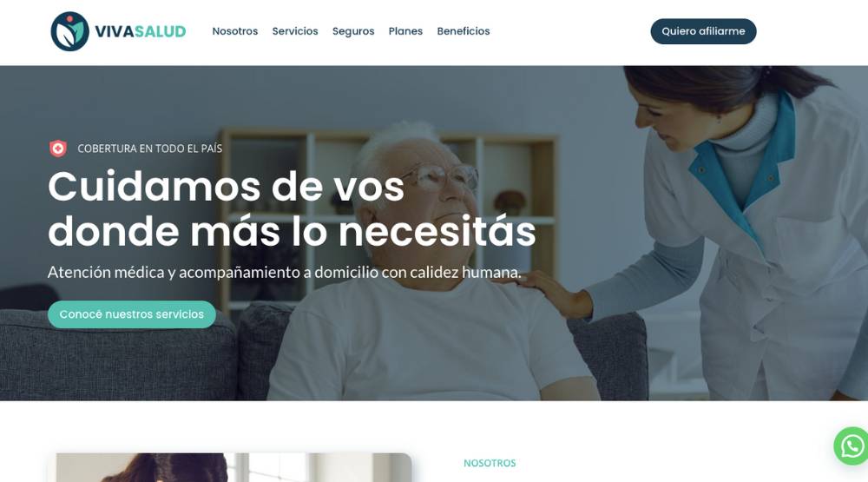Select Seguros in the navigation bar
The height and width of the screenshot is (482, 868).
[353, 31]
